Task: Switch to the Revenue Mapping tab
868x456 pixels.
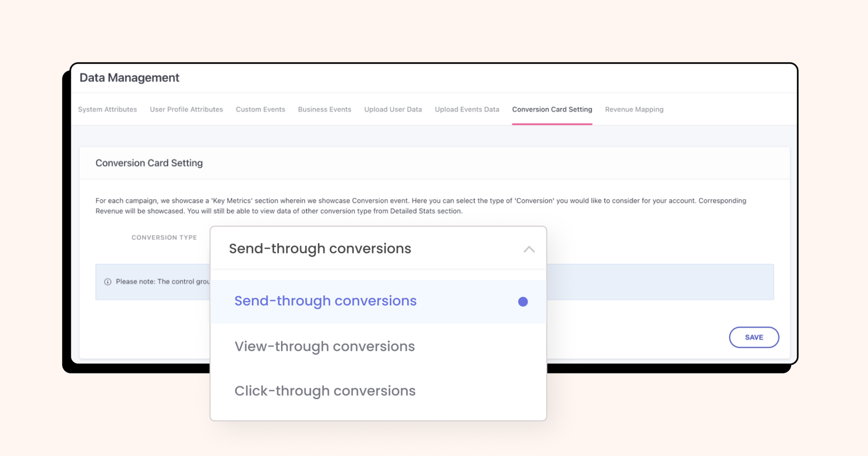Action: tap(634, 109)
